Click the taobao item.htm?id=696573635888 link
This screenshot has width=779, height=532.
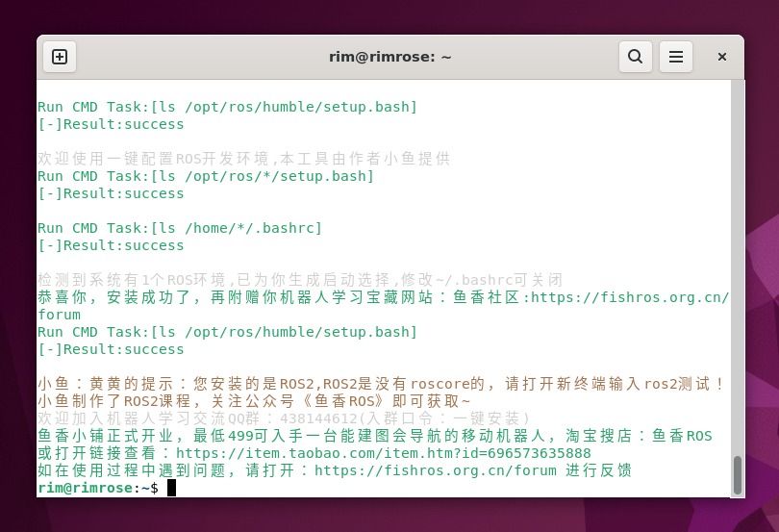[x=384, y=453]
